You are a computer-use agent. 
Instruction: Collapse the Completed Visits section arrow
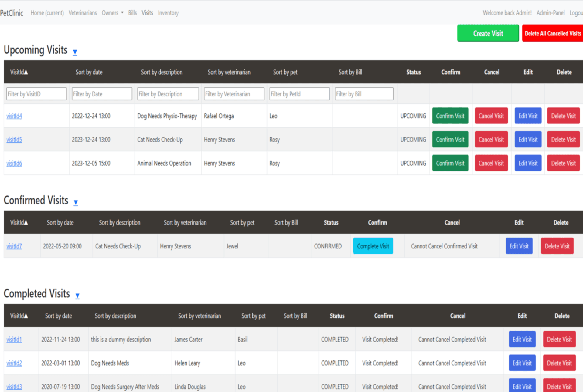click(x=77, y=296)
